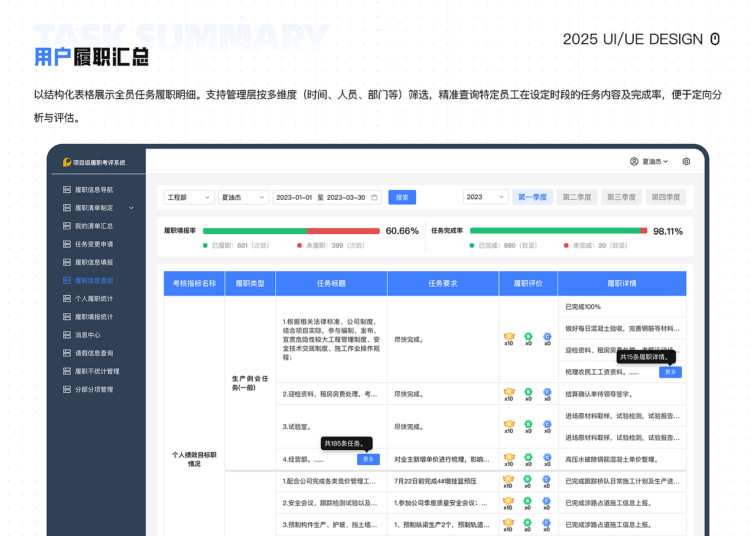756x536 pixels.
Task: Click A grade badge in 安全会议 row
Action: point(508,501)
